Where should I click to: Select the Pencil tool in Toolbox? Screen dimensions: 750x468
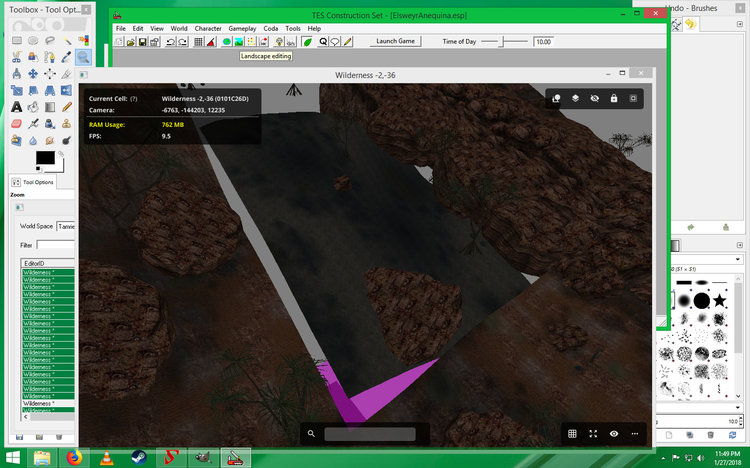[x=66, y=107]
